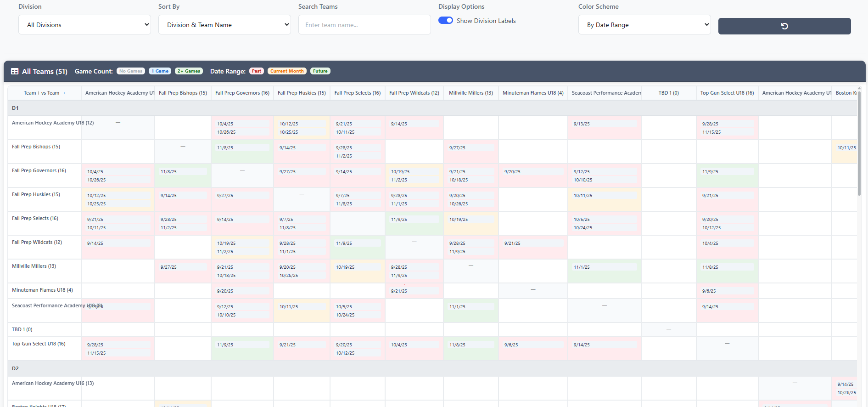868x407 pixels.
Task: Select the Fall Prep Bishops column header
Action: [183, 93]
